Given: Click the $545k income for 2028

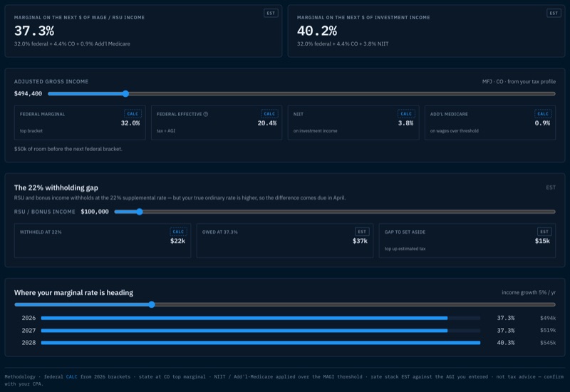Looking at the screenshot, I should coord(548,343).
